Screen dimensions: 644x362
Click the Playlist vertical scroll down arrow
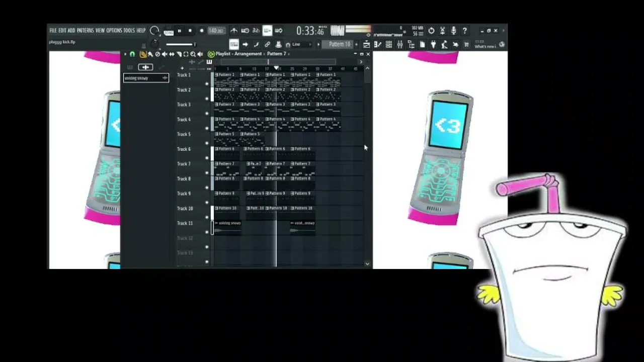(x=367, y=263)
